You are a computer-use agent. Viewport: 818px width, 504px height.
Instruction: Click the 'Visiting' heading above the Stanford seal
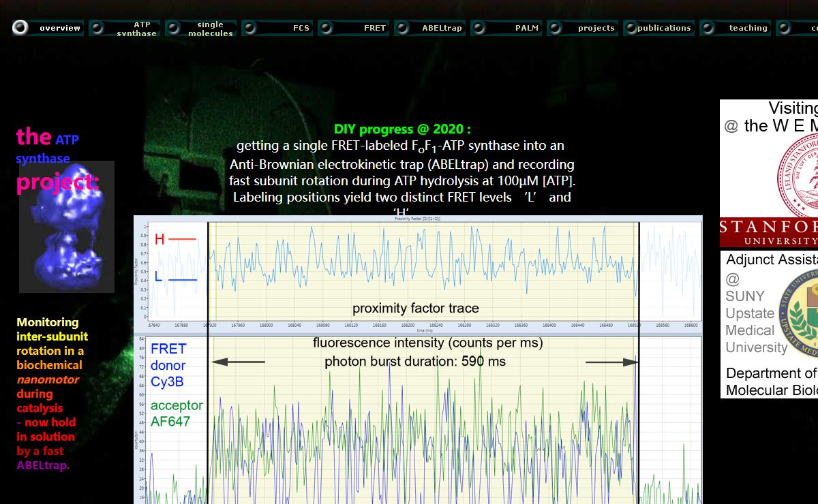793,108
